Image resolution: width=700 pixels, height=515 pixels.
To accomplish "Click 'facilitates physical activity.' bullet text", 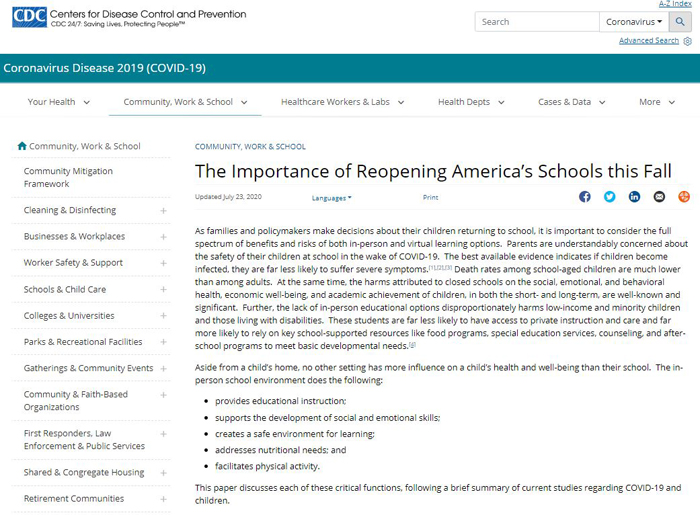I will tap(267, 466).
